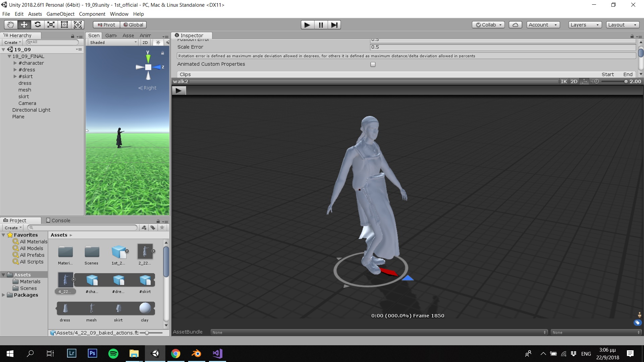Image resolution: width=644 pixels, height=362 pixels.
Task: Toggle IK in animation preview
Action: point(564,81)
